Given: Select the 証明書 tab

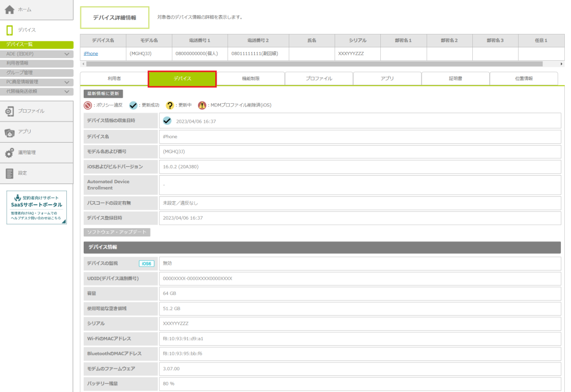Looking at the screenshot, I should [x=455, y=79].
